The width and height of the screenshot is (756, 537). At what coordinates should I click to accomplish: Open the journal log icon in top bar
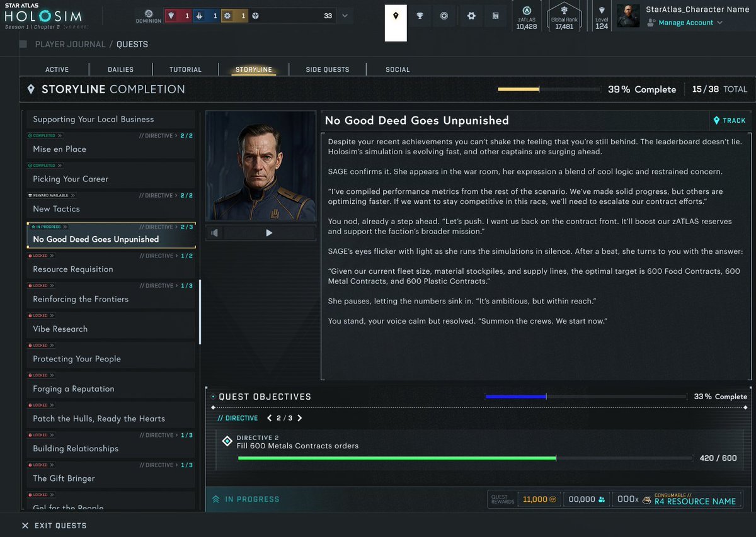[x=496, y=16]
